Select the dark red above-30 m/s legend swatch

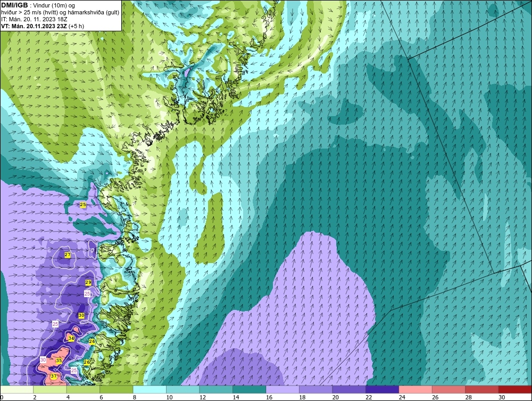516,389
